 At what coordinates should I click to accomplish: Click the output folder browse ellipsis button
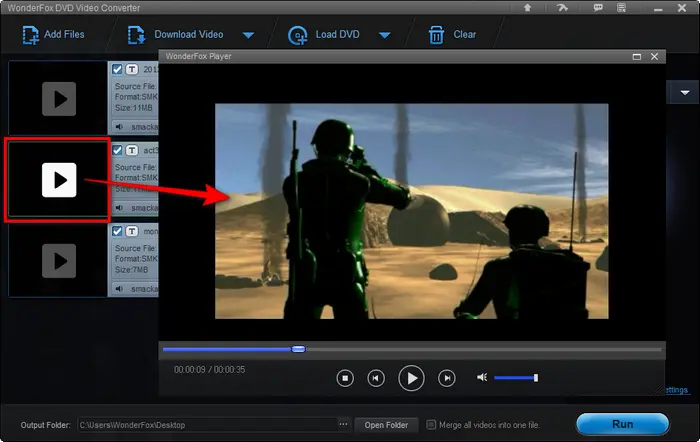pyautogui.click(x=343, y=425)
